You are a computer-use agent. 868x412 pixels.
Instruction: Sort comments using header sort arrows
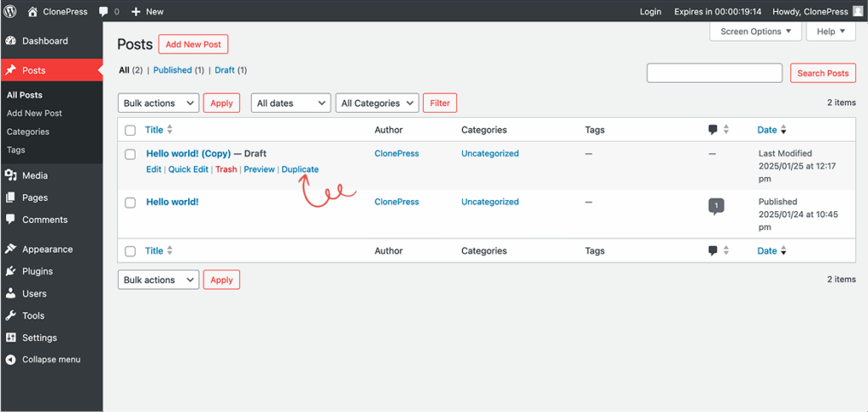pos(726,130)
